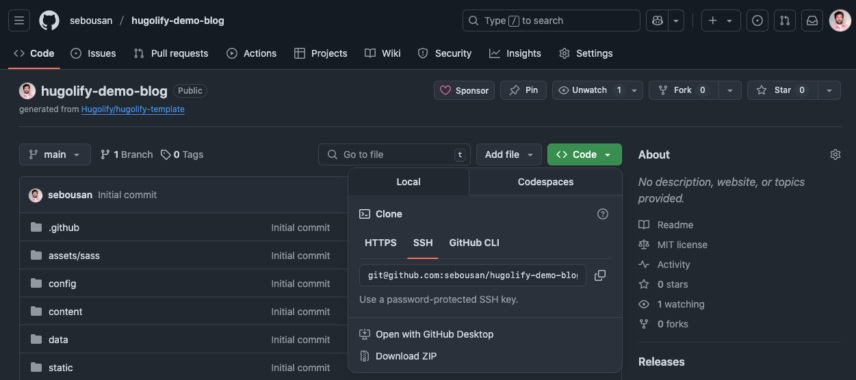Image resolution: width=856 pixels, height=380 pixels.
Task: Switch to the Actions tab
Action: point(252,54)
